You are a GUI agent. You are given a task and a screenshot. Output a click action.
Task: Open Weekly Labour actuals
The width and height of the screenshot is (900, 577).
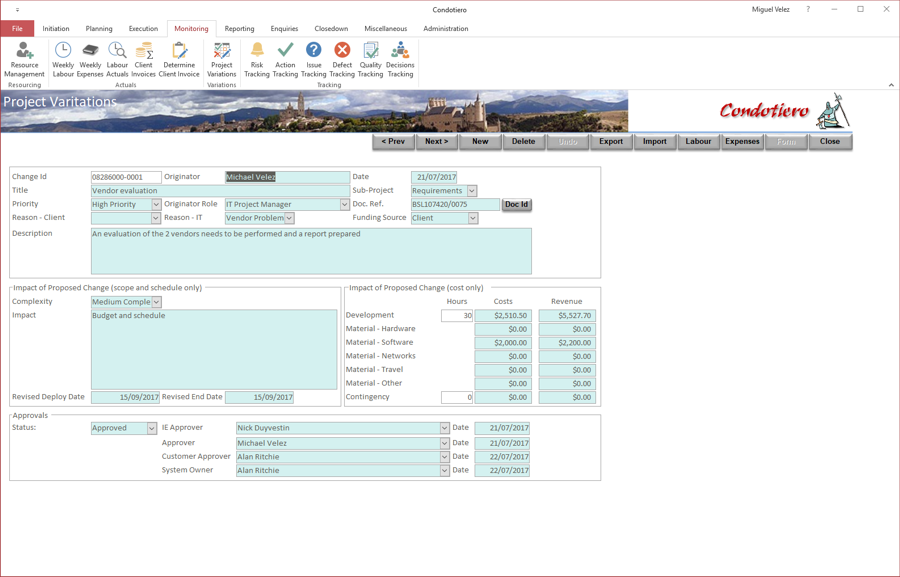63,60
